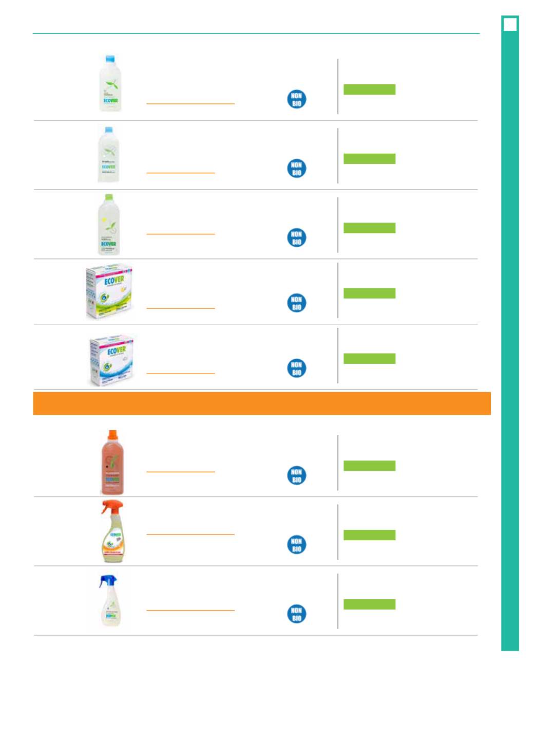The height and width of the screenshot is (756, 534).
Task: Click NON BIO badge beside orange-trigger spray bottle
Action: [x=296, y=545]
